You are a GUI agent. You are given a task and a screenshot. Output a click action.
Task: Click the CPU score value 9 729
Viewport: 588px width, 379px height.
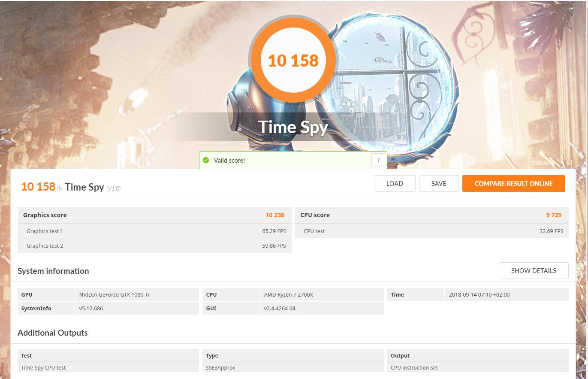tap(554, 215)
